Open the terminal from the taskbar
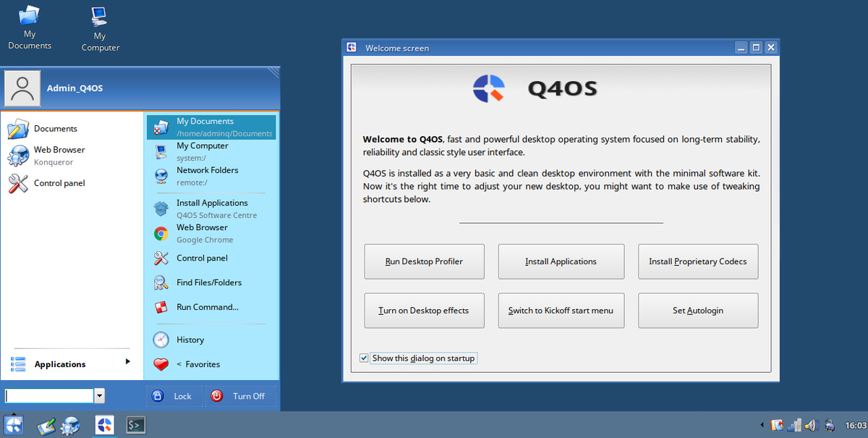Viewport: 868px width, 438px height. (x=136, y=425)
